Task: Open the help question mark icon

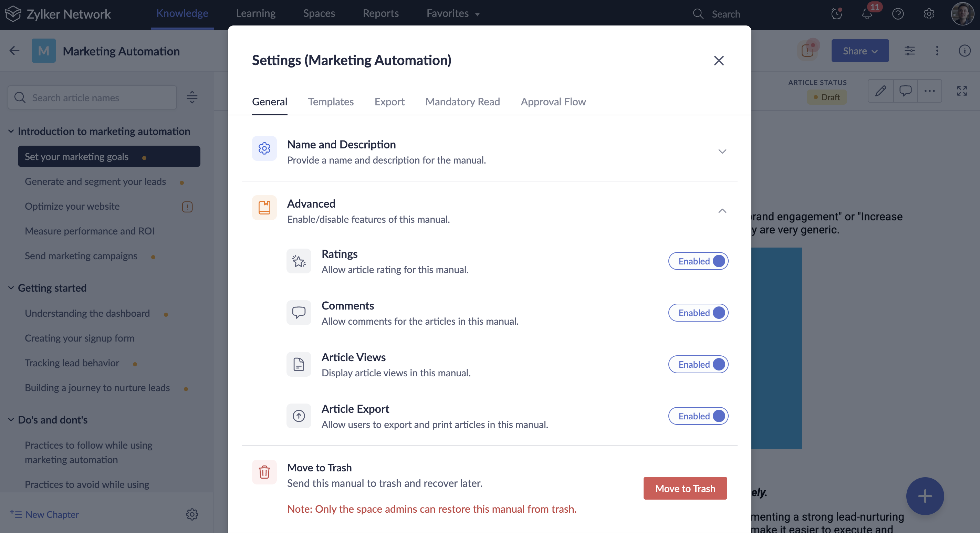Action: [898, 14]
